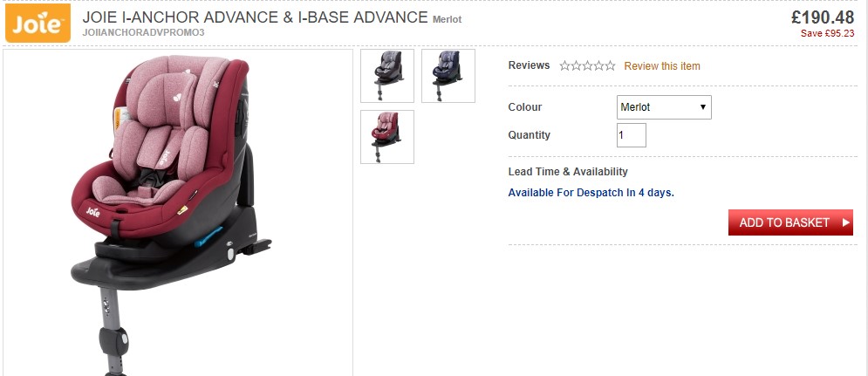Click the third review star
This screenshot has height=376, width=868.
(x=587, y=66)
